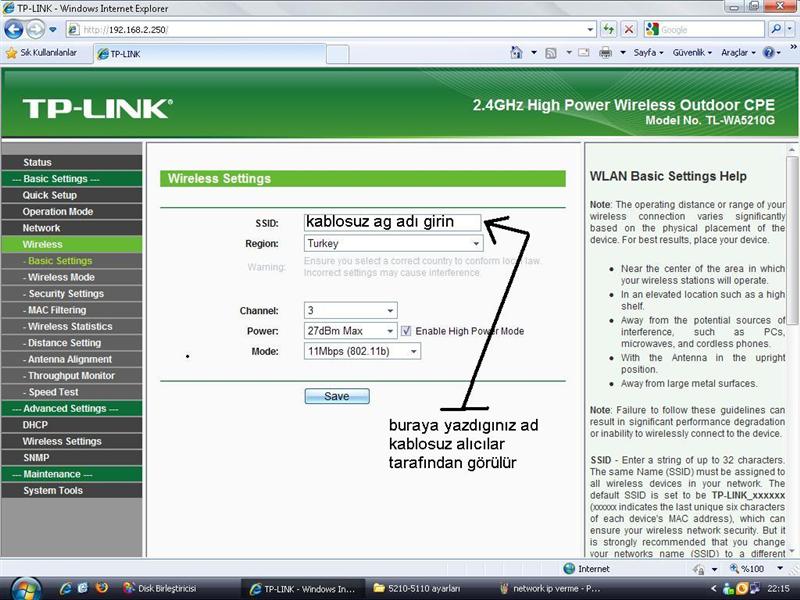Select Wireless Mode submenu item

pos(72,277)
